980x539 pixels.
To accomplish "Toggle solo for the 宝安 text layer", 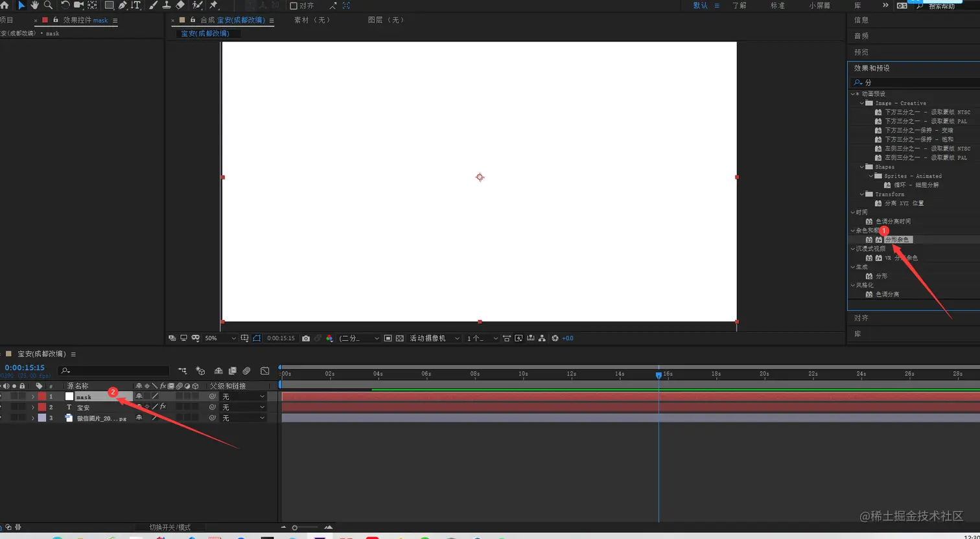I will pos(14,407).
